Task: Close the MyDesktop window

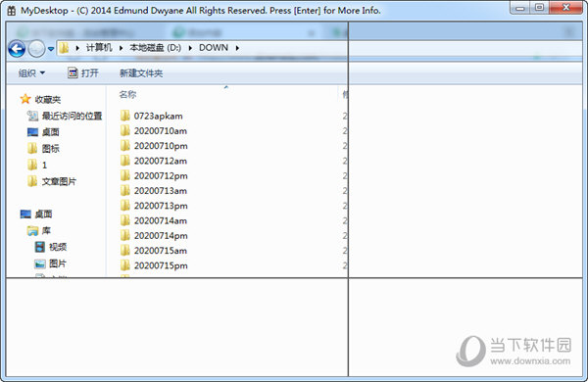Action: coord(565,8)
